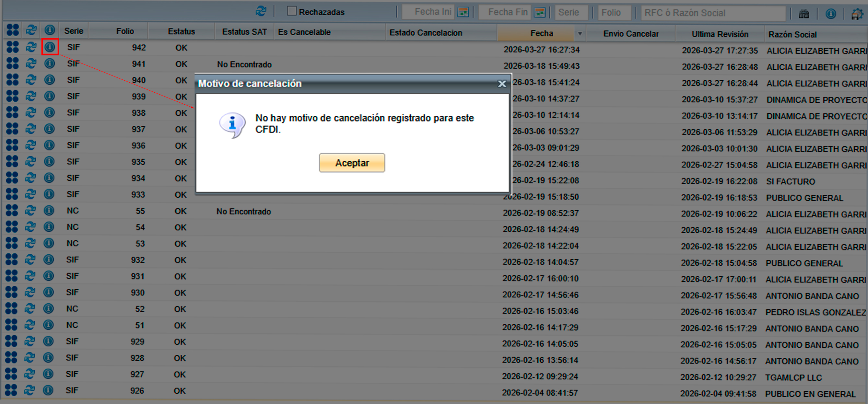Viewport: 868px width, 404px height.
Task: Open the Fecha Fin calendar picker
Action: 539,12
